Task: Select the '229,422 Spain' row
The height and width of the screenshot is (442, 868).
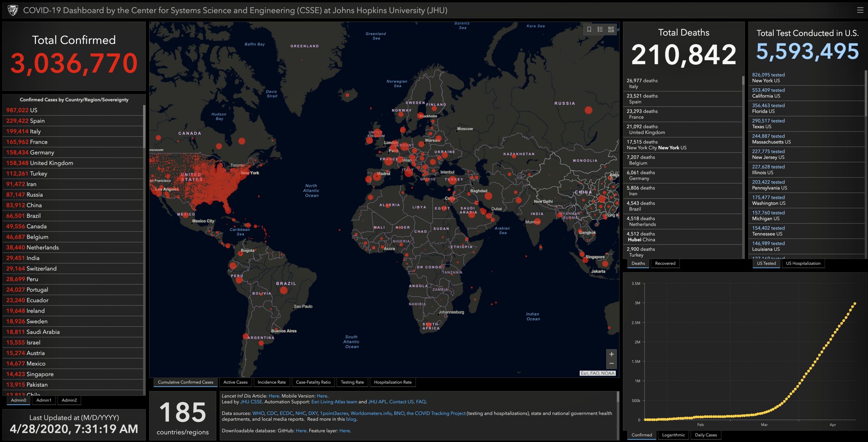Action: (x=73, y=121)
